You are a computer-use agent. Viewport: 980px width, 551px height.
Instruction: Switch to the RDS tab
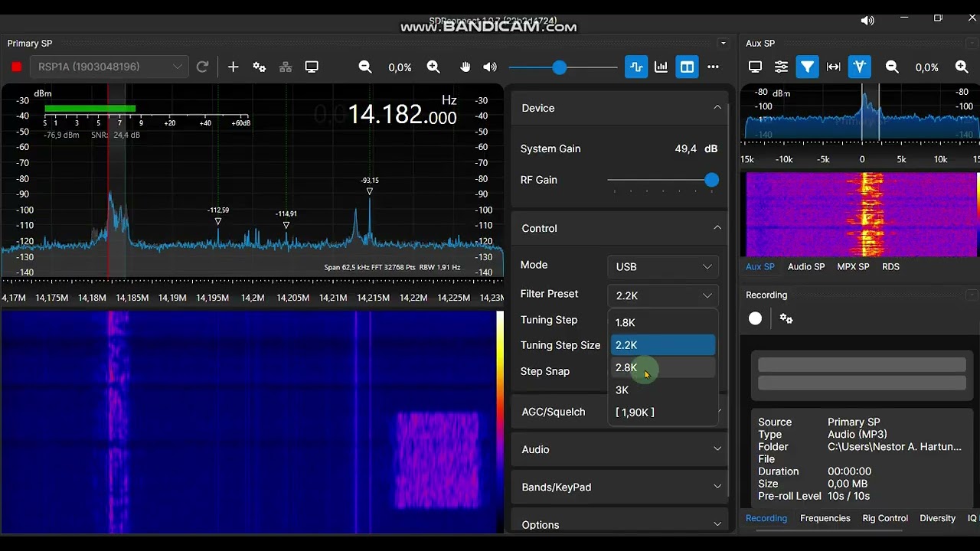[890, 267]
